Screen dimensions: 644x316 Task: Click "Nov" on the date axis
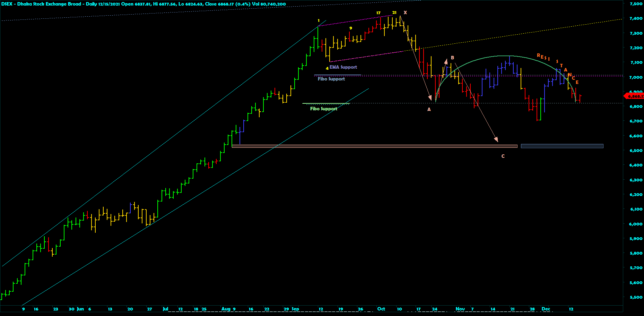[x=460, y=309]
